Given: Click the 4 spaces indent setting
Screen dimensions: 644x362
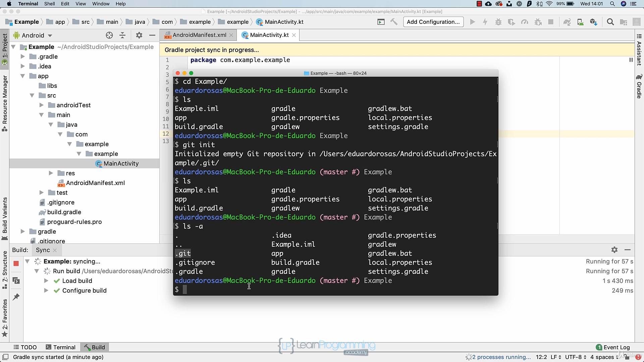Looking at the screenshot, I should click(604, 357).
